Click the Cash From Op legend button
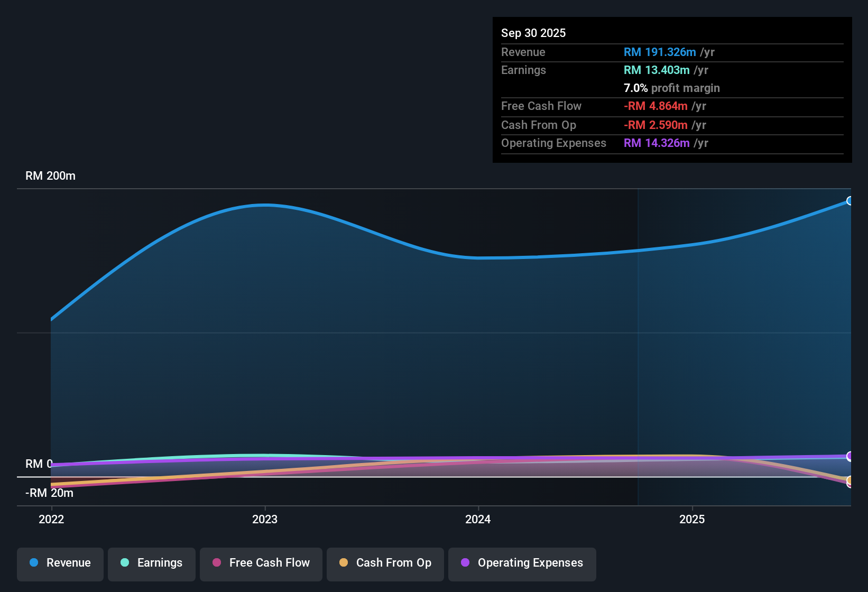Screen dimensions: 868x592 [385, 564]
